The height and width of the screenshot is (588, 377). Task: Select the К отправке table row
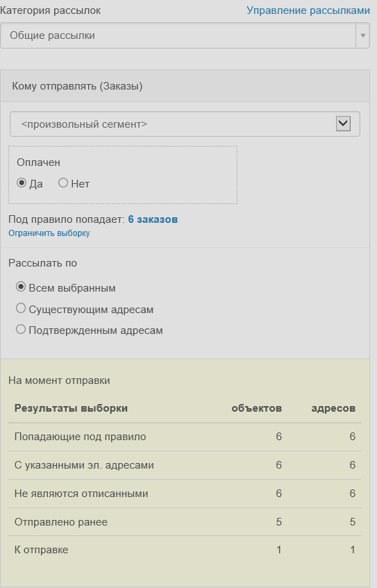(185, 550)
